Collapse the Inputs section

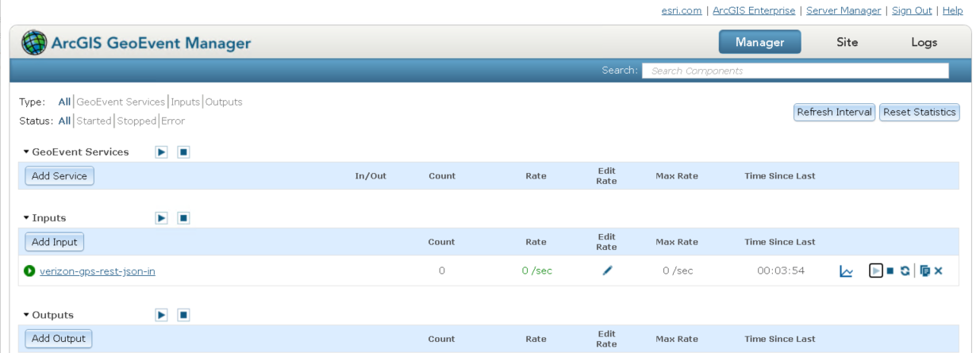pos(26,217)
